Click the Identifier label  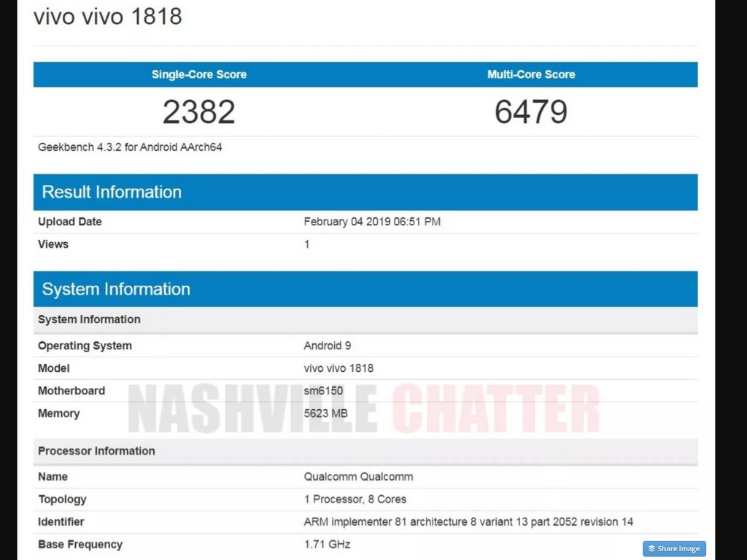pos(61,522)
